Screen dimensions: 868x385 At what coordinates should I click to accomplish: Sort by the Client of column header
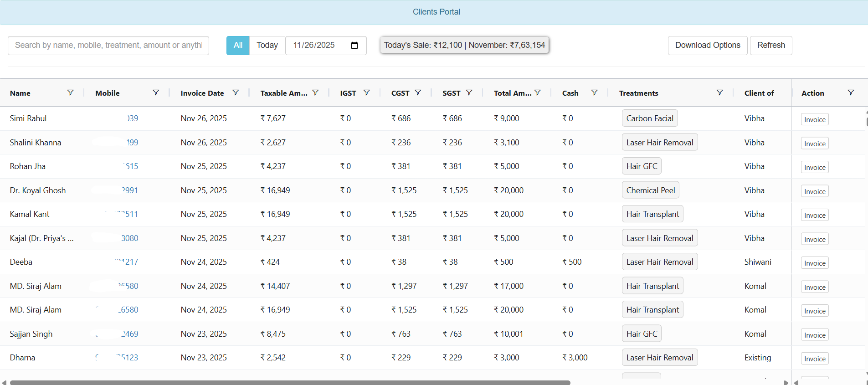(759, 93)
